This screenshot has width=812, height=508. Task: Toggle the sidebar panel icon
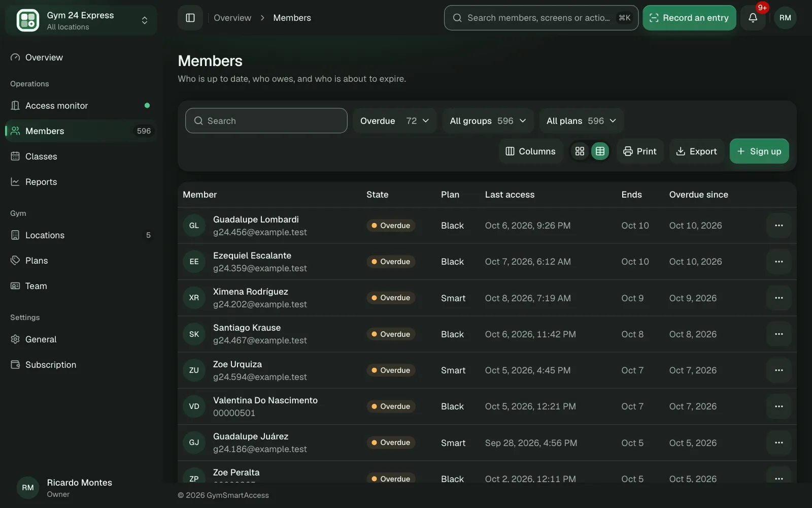190,18
